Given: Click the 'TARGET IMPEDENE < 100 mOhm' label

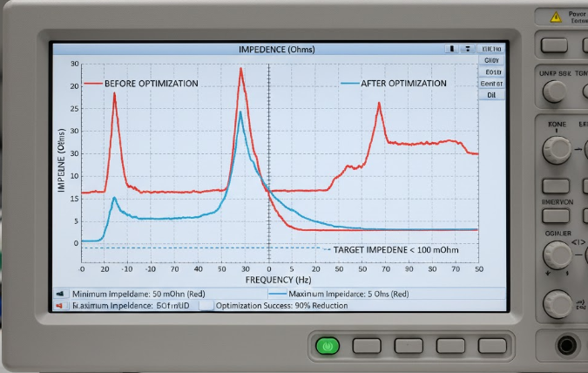Looking at the screenshot, I should [396, 250].
